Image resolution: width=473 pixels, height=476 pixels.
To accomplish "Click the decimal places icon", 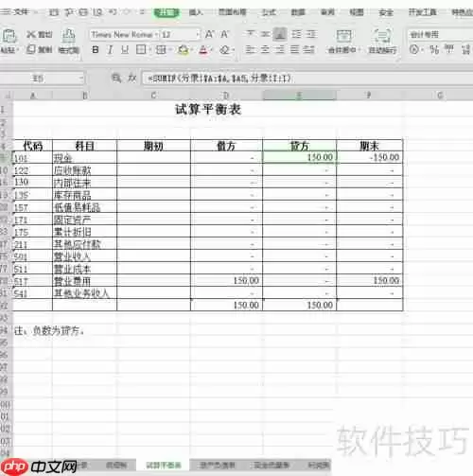I will pyautogui.click(x=466, y=49).
